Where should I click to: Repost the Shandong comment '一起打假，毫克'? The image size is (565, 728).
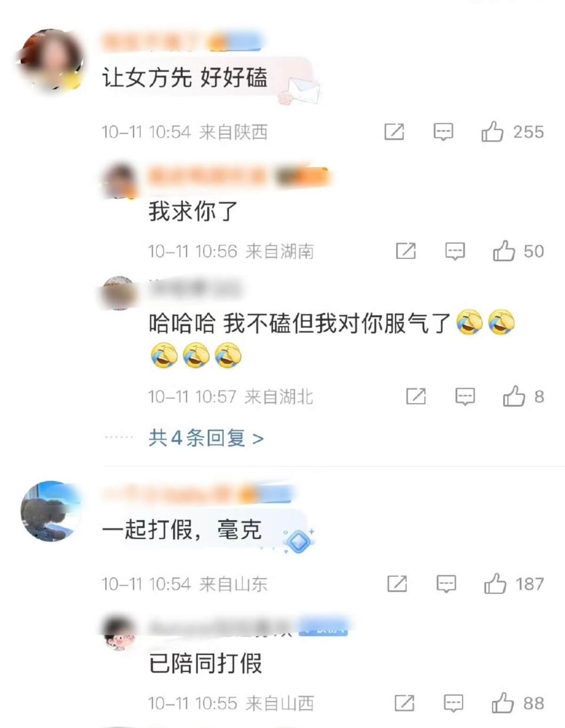pyautogui.click(x=397, y=584)
